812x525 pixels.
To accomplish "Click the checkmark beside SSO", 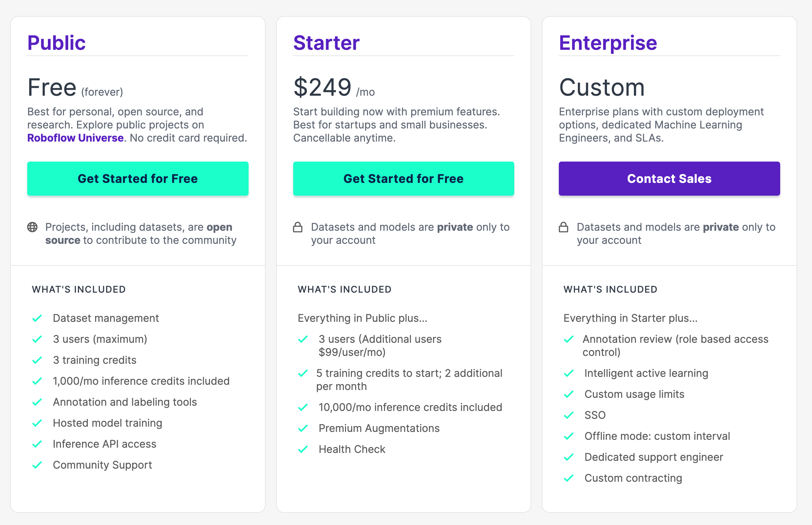I will point(569,415).
